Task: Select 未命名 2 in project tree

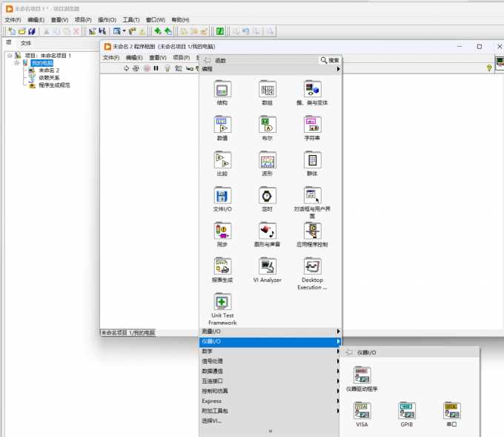Action: pyautogui.click(x=49, y=70)
